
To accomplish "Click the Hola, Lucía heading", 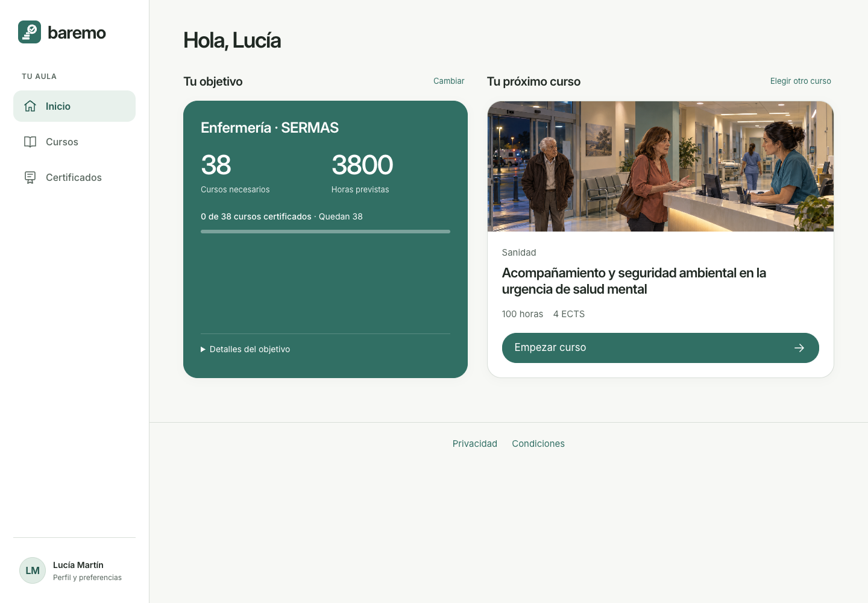I will [x=232, y=40].
